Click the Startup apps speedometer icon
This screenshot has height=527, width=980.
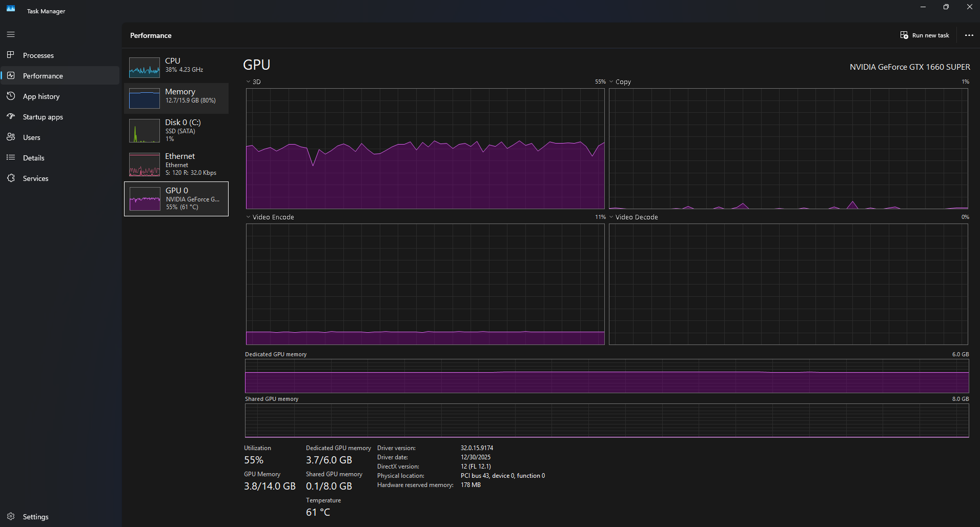coord(11,116)
